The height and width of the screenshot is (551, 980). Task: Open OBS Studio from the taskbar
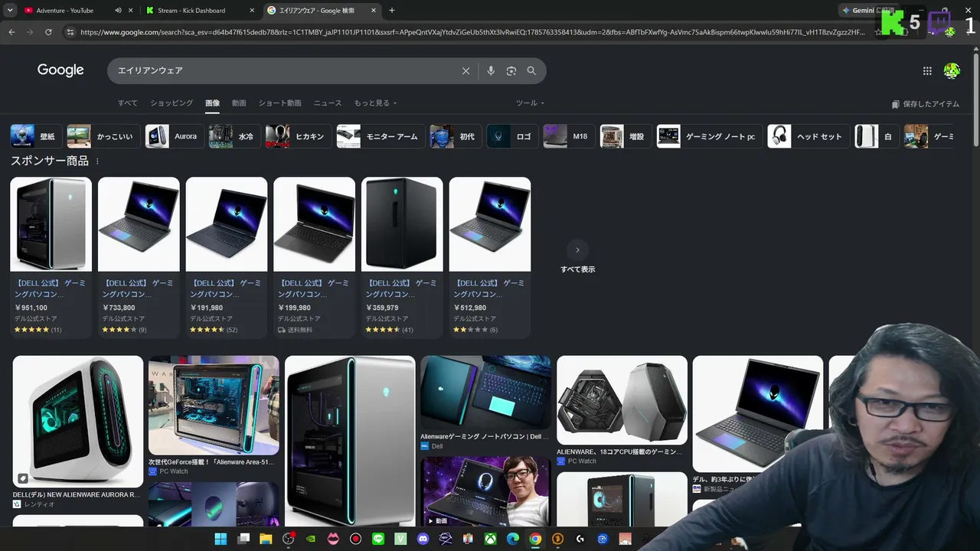point(288,539)
